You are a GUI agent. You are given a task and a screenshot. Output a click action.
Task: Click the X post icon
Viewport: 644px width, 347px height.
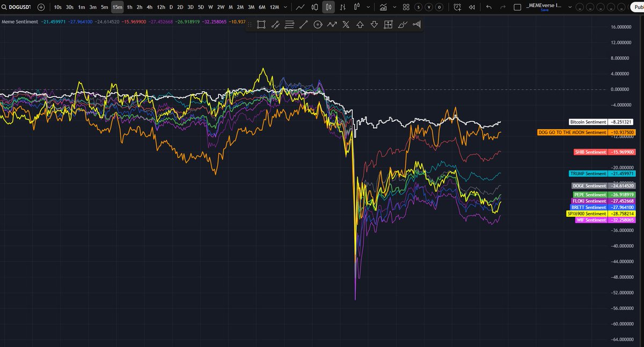tap(346, 25)
